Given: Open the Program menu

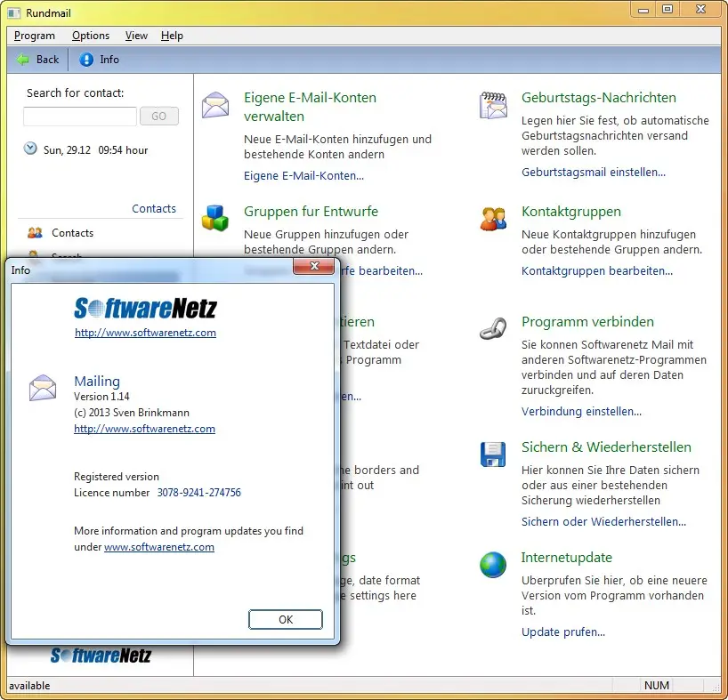Looking at the screenshot, I should click(x=35, y=36).
